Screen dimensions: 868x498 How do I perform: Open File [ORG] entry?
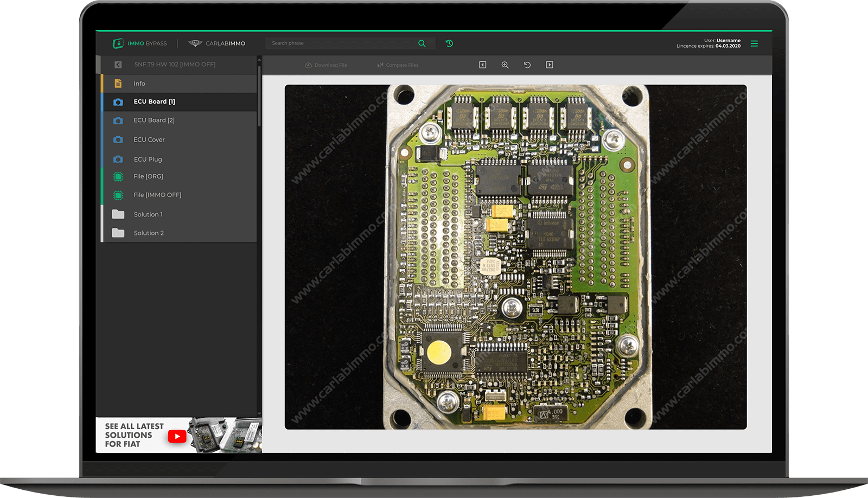tap(179, 176)
